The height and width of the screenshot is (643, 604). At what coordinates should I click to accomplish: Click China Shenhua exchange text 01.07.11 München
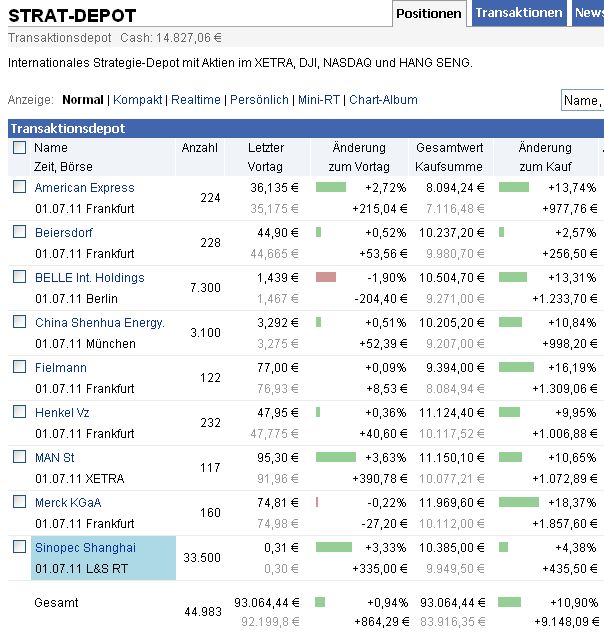[85, 344]
